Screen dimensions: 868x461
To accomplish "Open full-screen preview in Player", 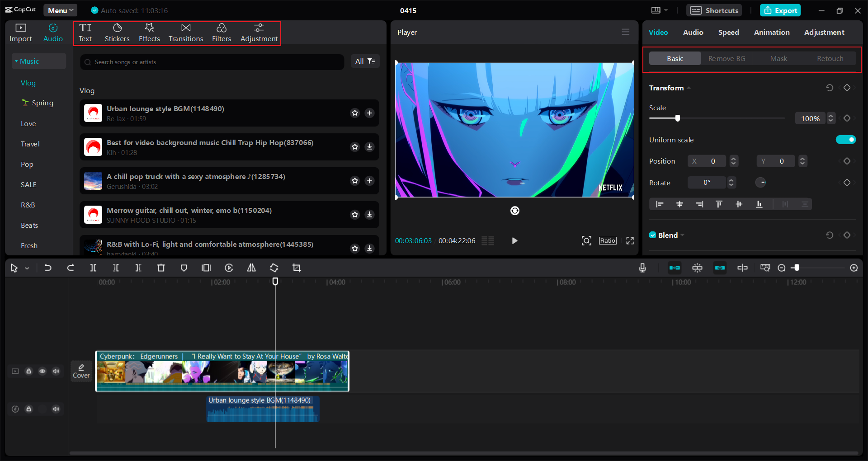I will click(630, 240).
